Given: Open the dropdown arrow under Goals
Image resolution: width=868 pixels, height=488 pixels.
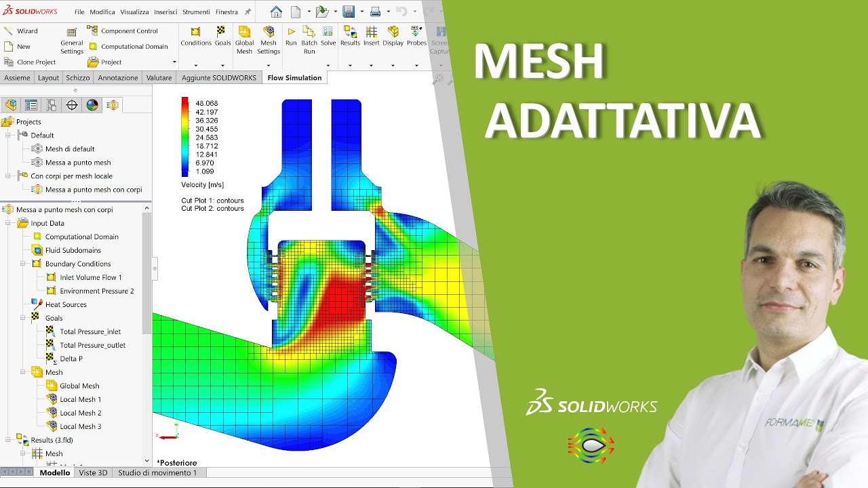Looking at the screenshot, I should point(222,66).
